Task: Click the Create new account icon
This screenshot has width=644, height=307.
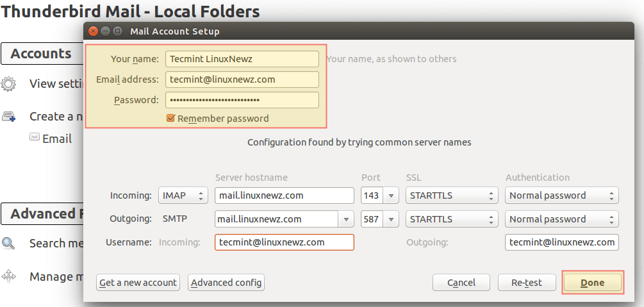Action: click(8, 116)
